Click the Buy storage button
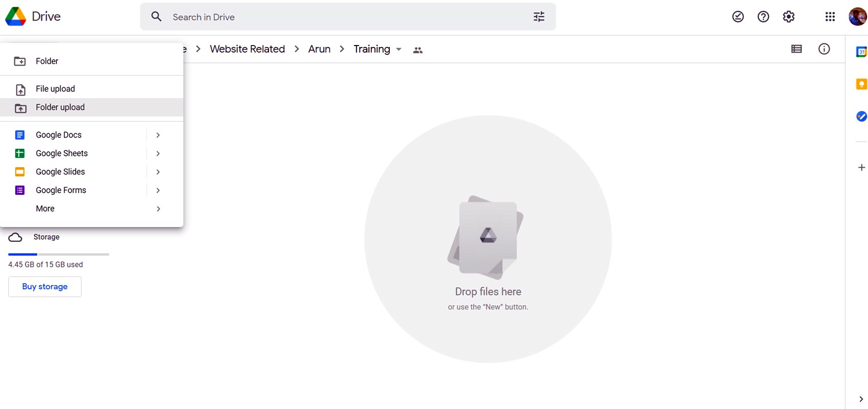 (x=45, y=287)
